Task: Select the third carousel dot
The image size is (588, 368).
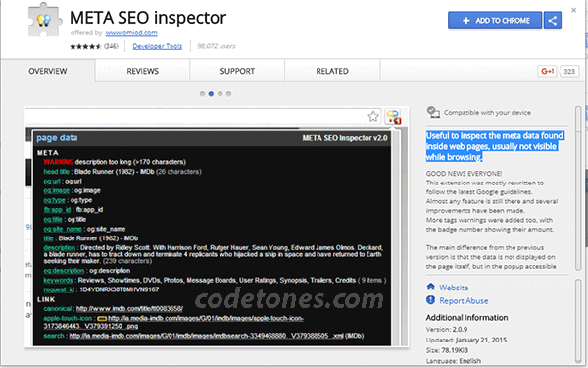Action: point(220,94)
